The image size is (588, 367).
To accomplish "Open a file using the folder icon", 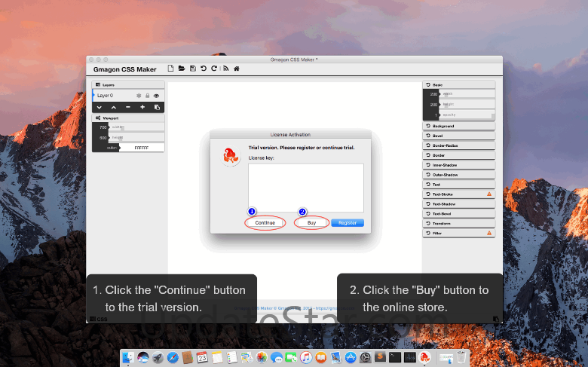I will (x=182, y=69).
